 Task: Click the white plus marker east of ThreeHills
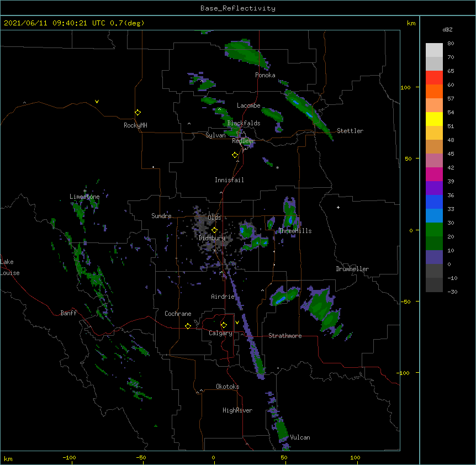pos(338,207)
